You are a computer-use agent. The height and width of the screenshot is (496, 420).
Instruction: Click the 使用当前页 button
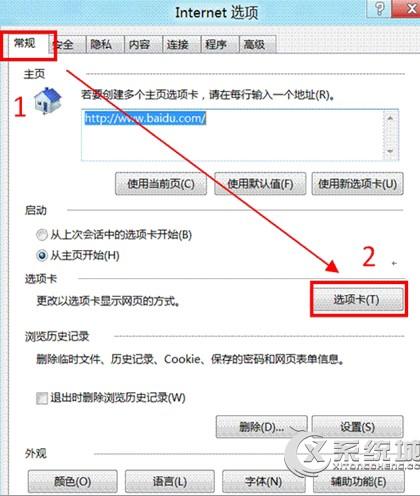[x=161, y=184]
